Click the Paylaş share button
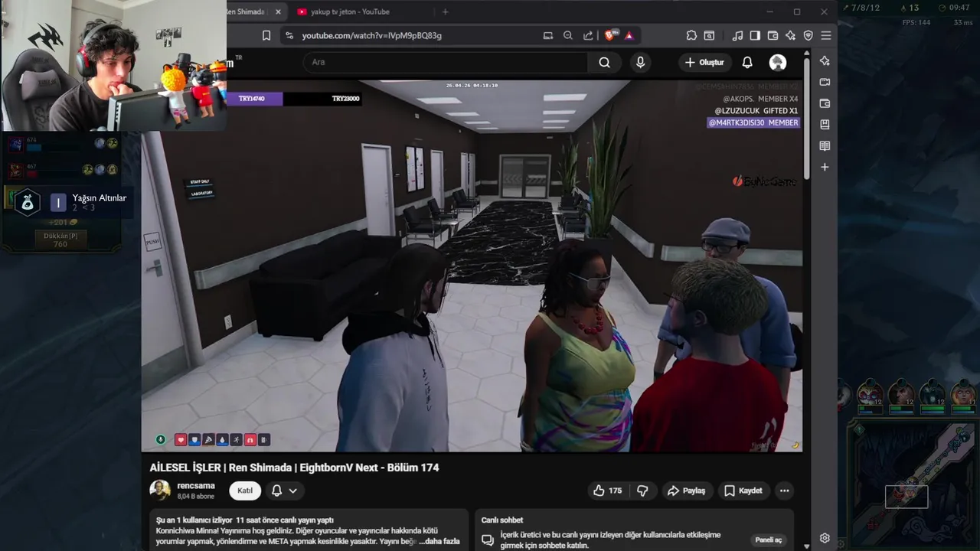980x551 pixels. pos(686,491)
